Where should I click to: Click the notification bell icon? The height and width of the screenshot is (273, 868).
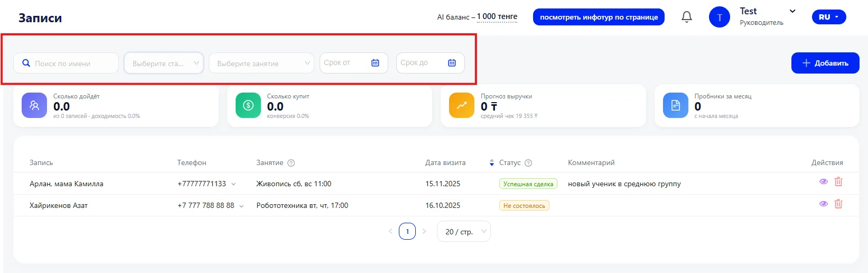click(686, 17)
